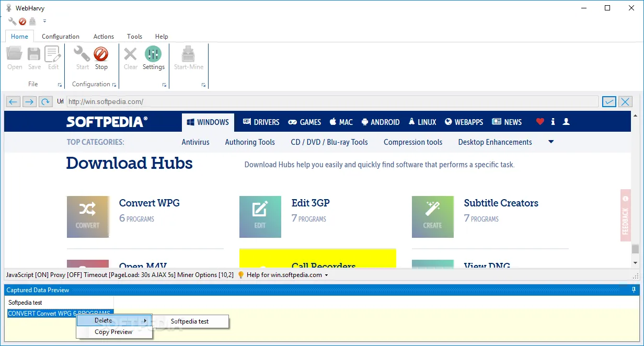Open the DRIVERS section link
Screen dimensions: 644x346
[261, 122]
